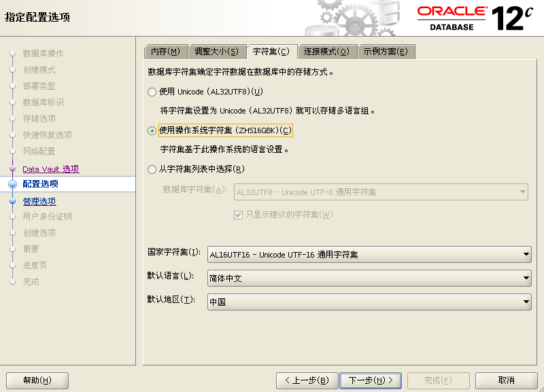
Task: Click text 字符集基于此操作系统的语言设置。
Action: [224, 149]
